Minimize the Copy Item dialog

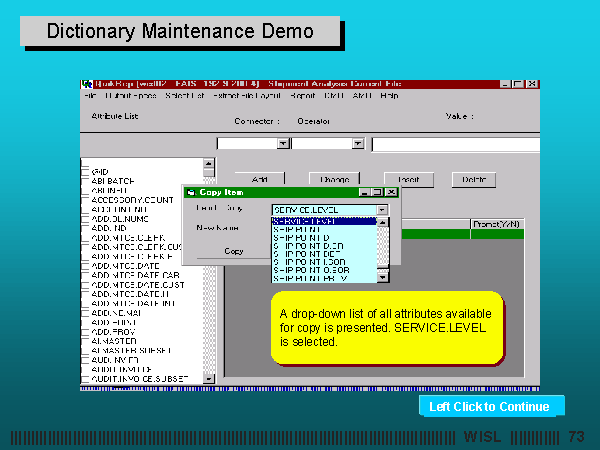(365, 191)
